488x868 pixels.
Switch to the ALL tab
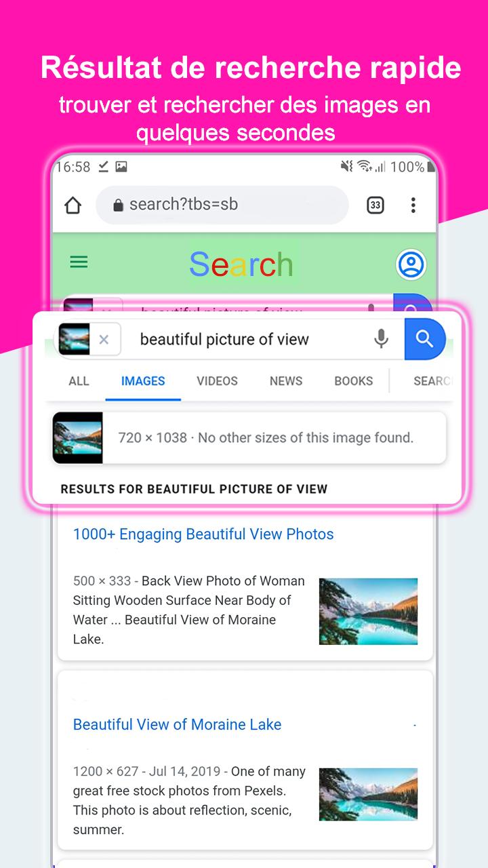79,381
